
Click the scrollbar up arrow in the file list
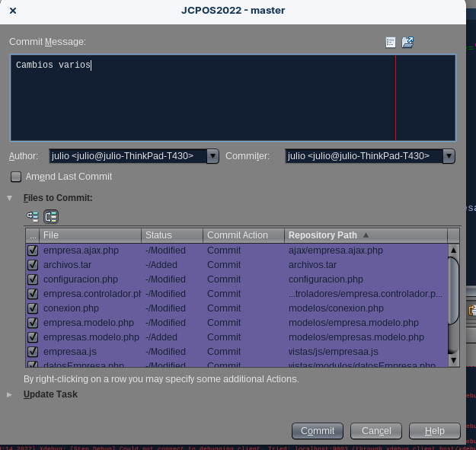click(x=454, y=250)
